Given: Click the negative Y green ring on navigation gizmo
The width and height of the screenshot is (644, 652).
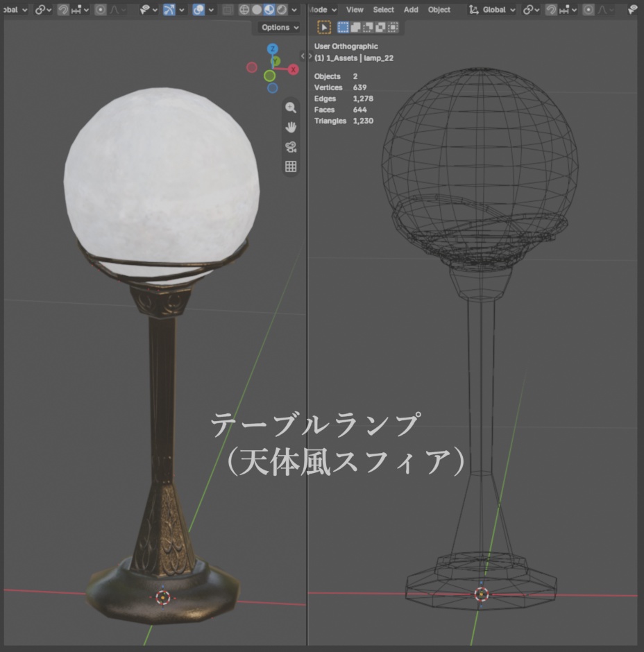Looking at the screenshot, I should pyautogui.click(x=269, y=76).
